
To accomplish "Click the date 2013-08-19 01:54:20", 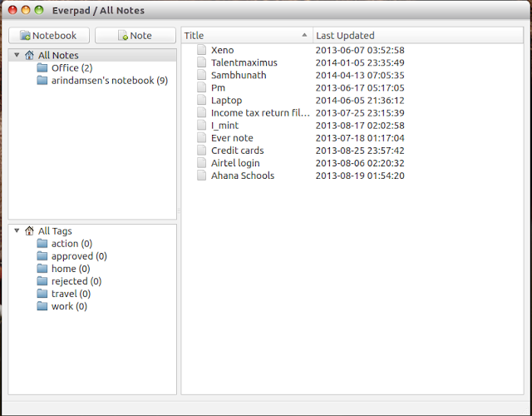I will click(360, 176).
